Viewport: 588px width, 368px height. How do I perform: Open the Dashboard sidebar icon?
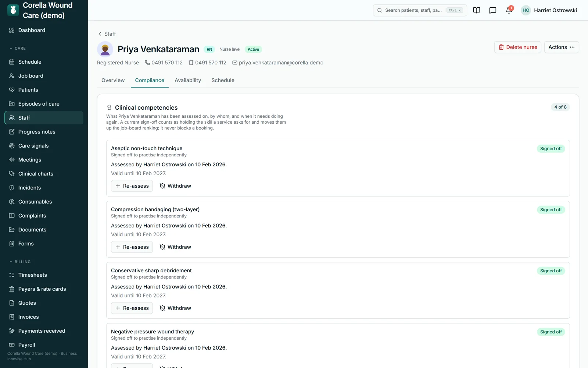point(12,30)
